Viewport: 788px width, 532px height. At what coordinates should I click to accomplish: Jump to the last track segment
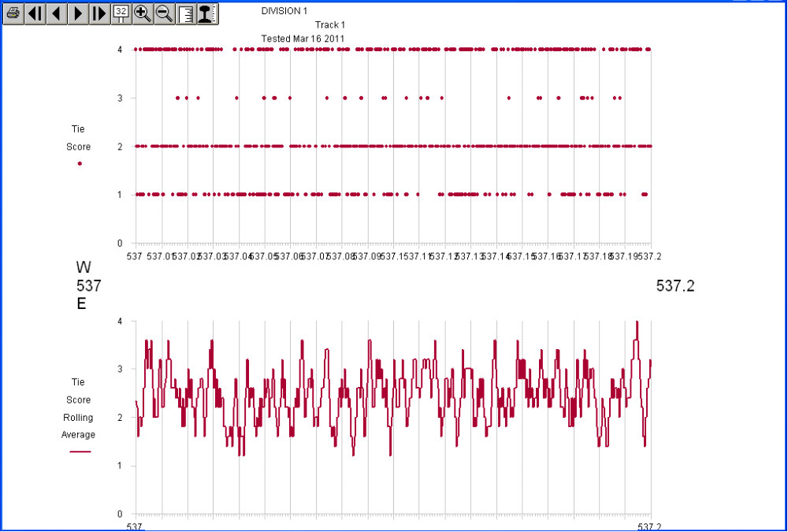click(99, 13)
